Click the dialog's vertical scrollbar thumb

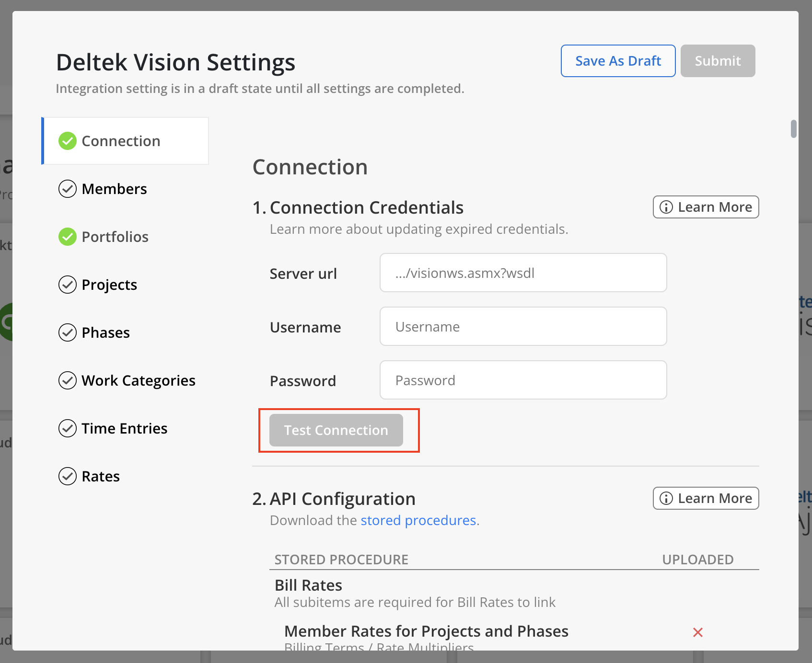(x=794, y=129)
